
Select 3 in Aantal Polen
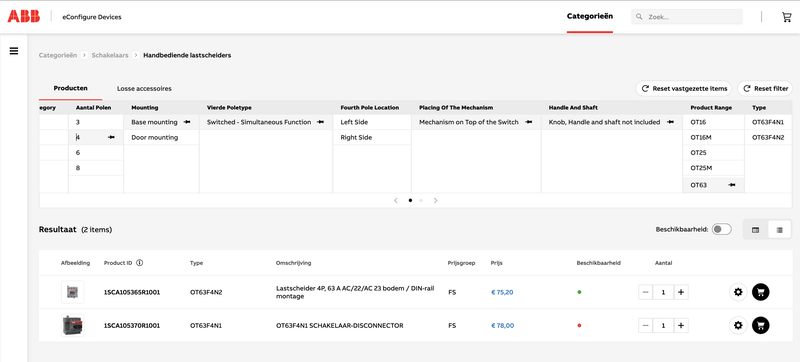pos(96,122)
